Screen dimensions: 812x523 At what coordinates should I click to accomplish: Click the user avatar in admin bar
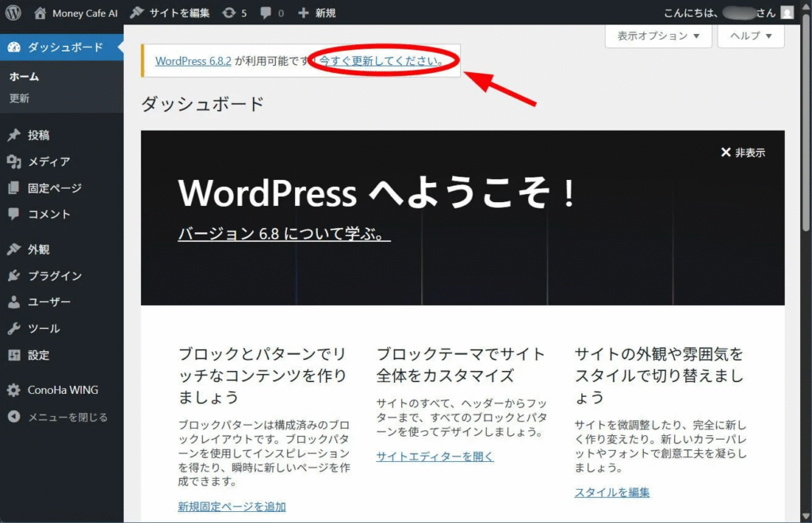click(x=787, y=13)
